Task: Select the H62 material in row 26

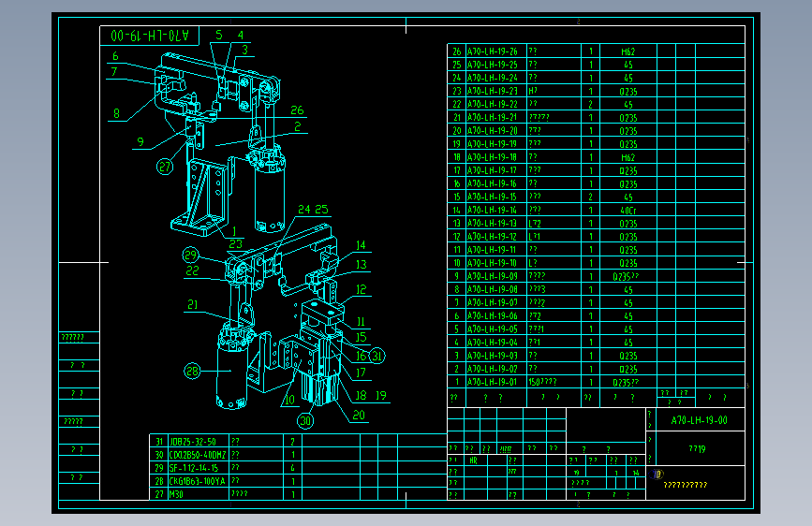Action: 628,51
